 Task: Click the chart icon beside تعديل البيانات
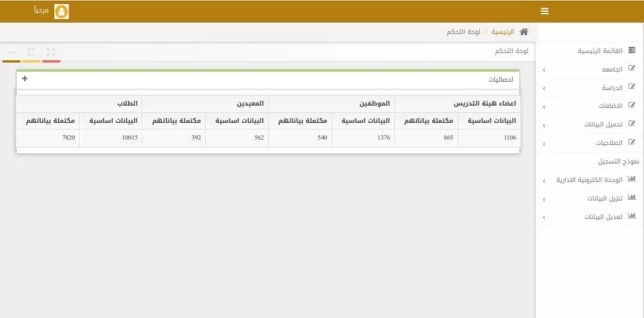point(631,216)
